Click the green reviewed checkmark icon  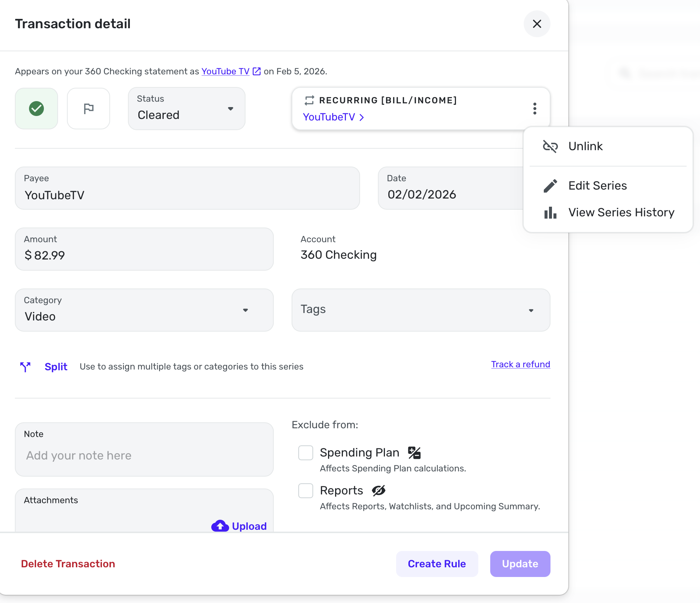pyautogui.click(x=36, y=109)
